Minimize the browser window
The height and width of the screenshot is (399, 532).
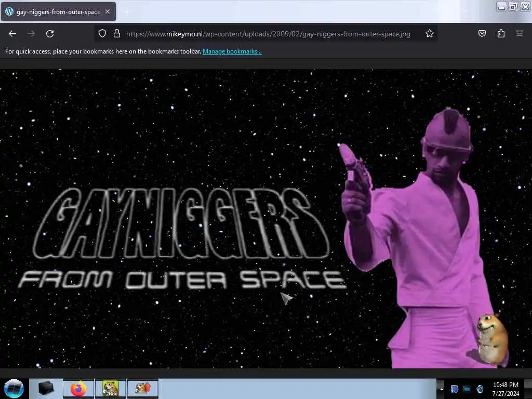tap(501, 7)
